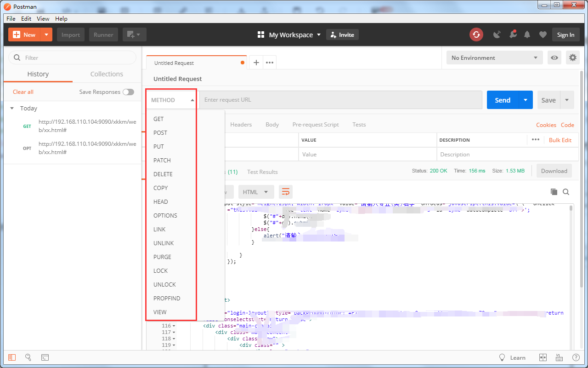The width and height of the screenshot is (588, 368).
Task: Search within the response body
Action: (566, 192)
